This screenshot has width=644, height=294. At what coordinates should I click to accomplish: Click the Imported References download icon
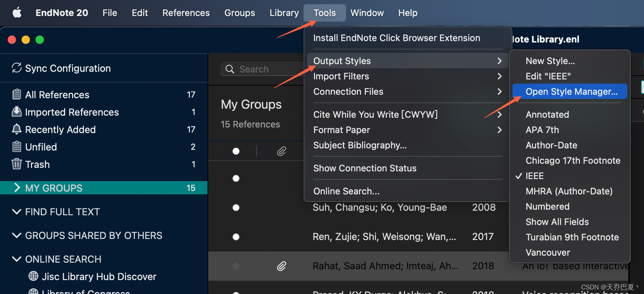[16, 111]
